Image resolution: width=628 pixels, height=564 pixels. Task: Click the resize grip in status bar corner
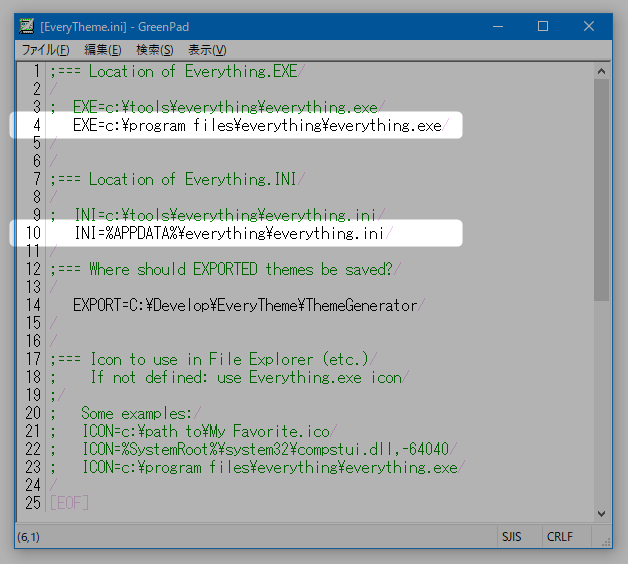[x=606, y=542]
